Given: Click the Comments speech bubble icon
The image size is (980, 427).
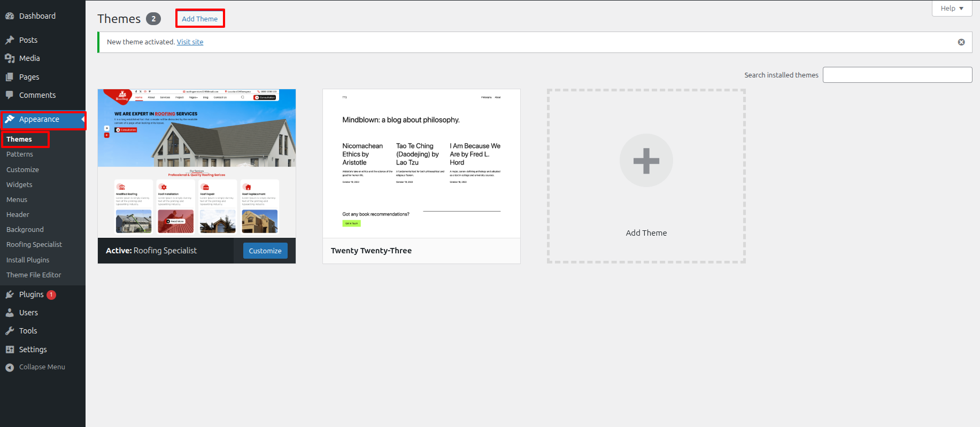Looking at the screenshot, I should (10, 95).
